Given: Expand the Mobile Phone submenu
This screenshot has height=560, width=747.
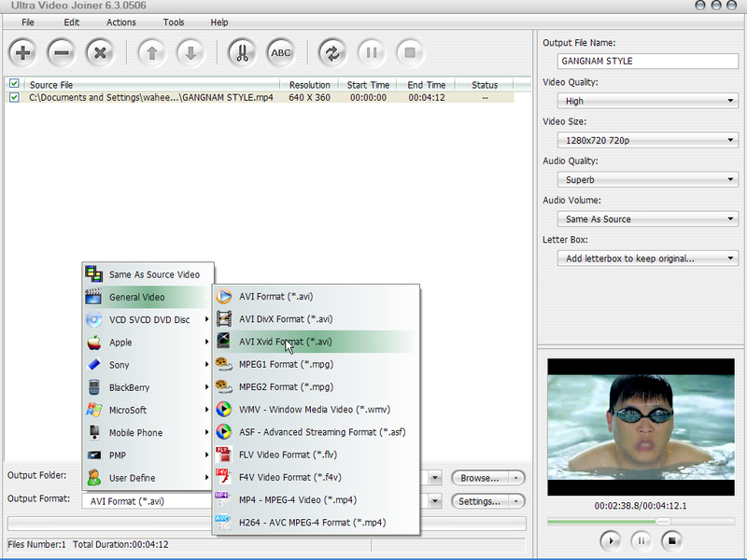Looking at the screenshot, I should (148, 432).
